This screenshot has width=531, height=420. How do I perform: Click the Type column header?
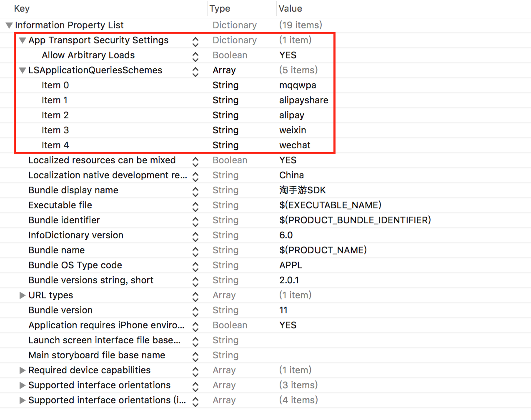(220, 9)
